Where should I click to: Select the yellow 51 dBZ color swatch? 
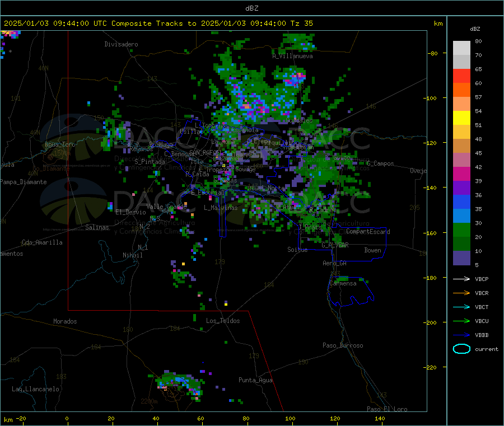click(x=461, y=118)
